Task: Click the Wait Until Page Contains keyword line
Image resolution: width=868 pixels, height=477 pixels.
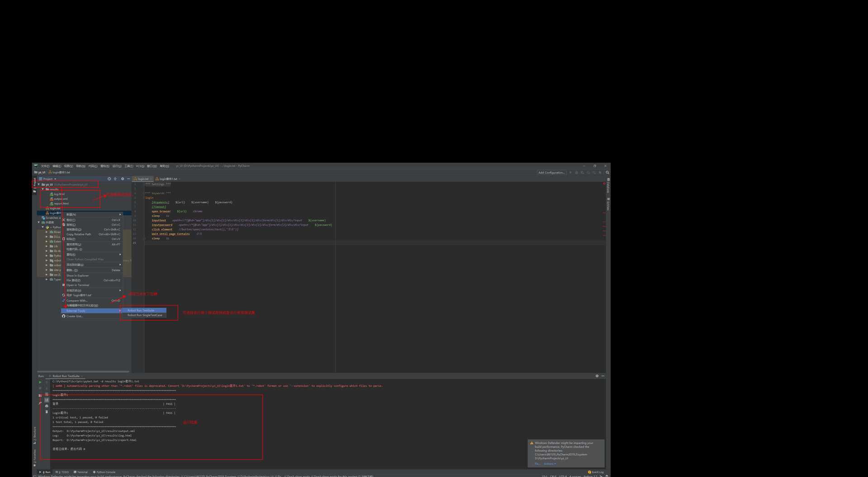Action: [170, 234]
